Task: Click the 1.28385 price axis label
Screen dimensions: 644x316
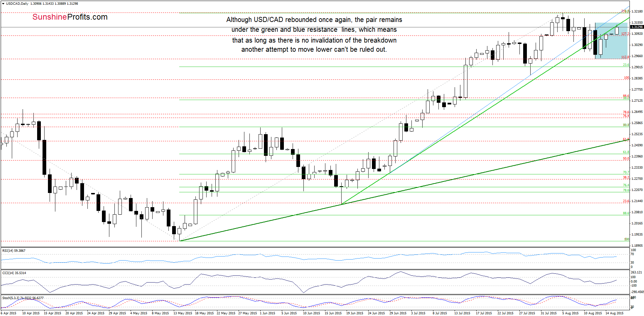Action: (637, 78)
